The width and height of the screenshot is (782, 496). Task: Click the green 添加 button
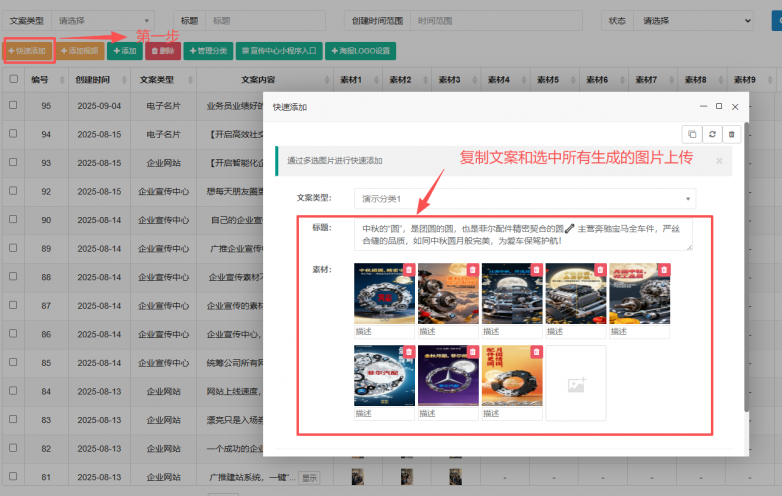tap(125, 51)
